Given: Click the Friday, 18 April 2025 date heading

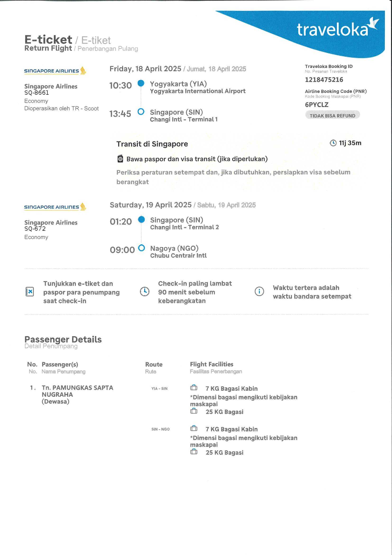Looking at the screenshot, I should click(145, 69).
